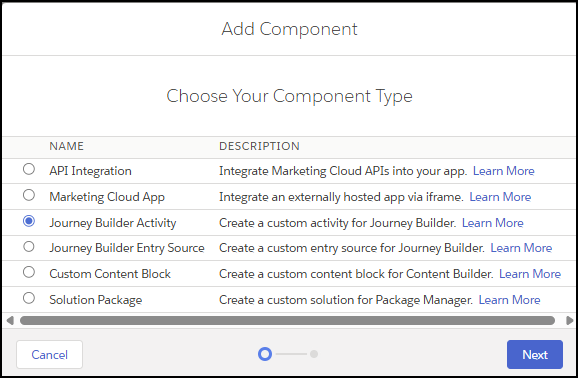578x378 pixels.
Task: Click the 'Journey Builder Activity' name text
Action: click(x=113, y=223)
